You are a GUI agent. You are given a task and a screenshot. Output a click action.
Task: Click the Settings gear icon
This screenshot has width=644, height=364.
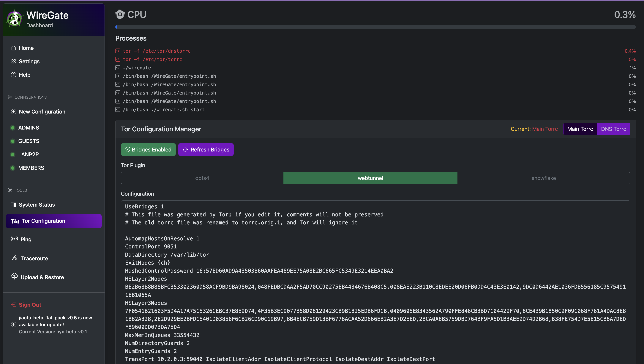point(14,61)
